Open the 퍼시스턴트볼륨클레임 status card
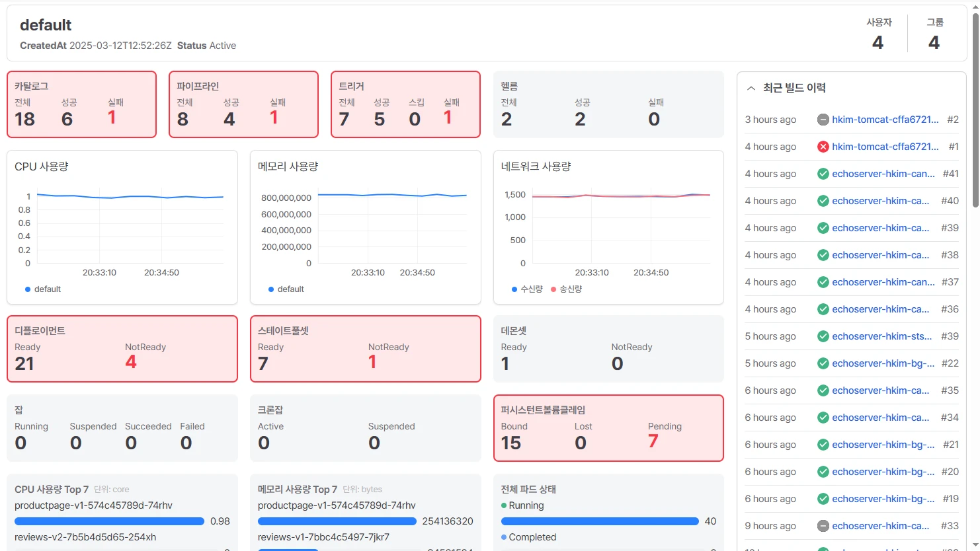The image size is (980, 551). [x=608, y=428]
